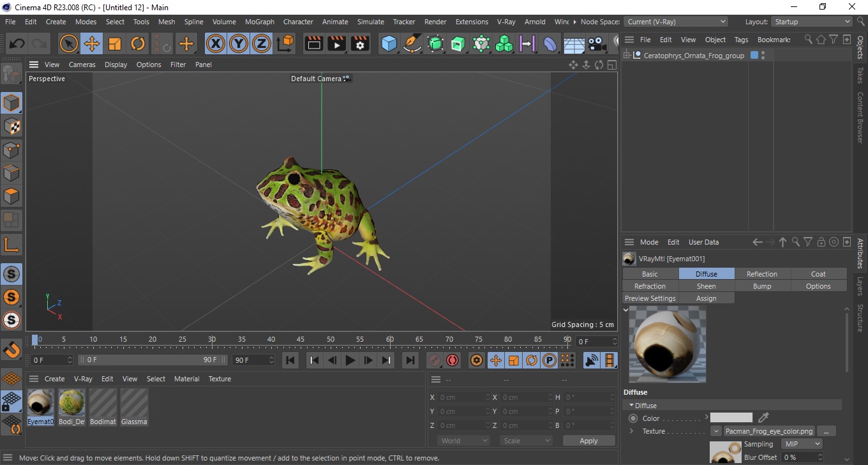Collapse the Diffuse section triangle
The width and height of the screenshot is (868, 465).
tap(632, 406)
